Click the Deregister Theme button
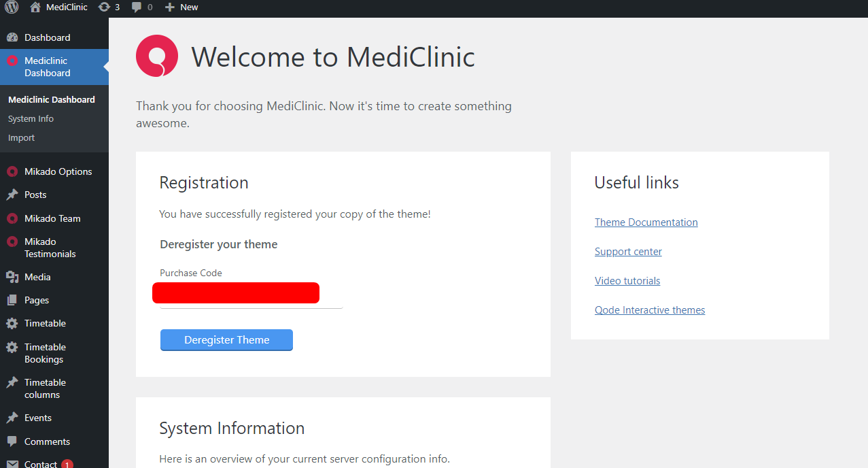Viewport: 868px width, 468px height. click(x=226, y=340)
